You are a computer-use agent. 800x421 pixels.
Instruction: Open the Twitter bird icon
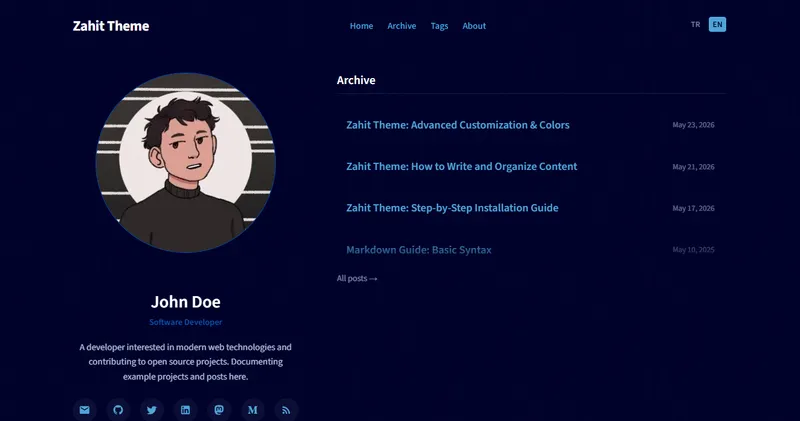pos(152,410)
